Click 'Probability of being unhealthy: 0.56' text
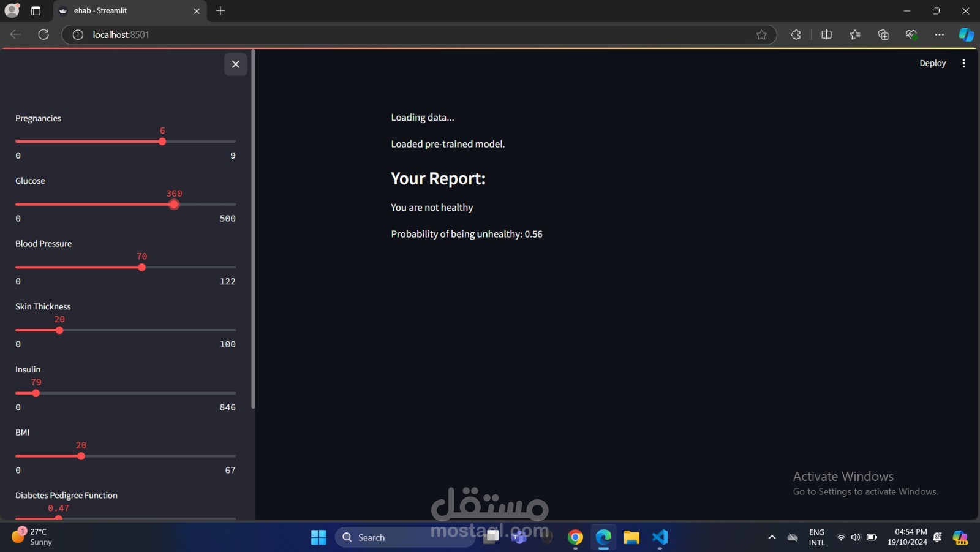This screenshot has height=552, width=980. 467,234
